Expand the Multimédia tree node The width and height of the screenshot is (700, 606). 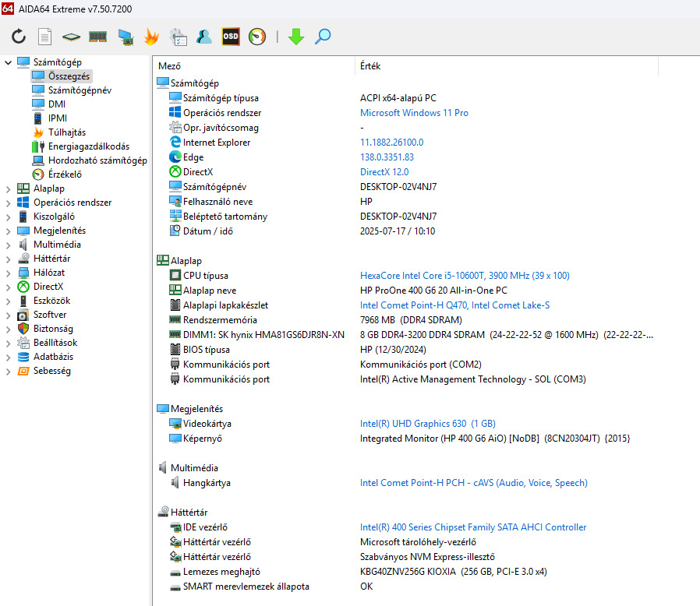pos(8,245)
